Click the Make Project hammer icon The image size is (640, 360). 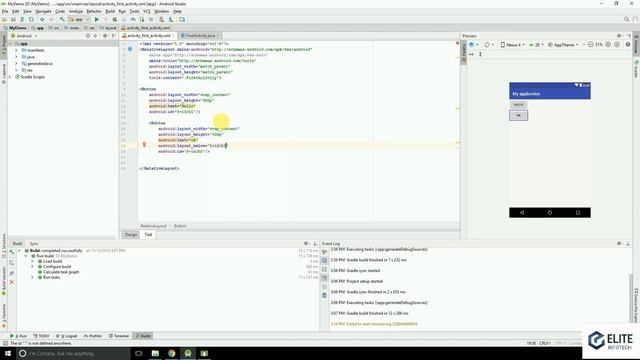62,20
